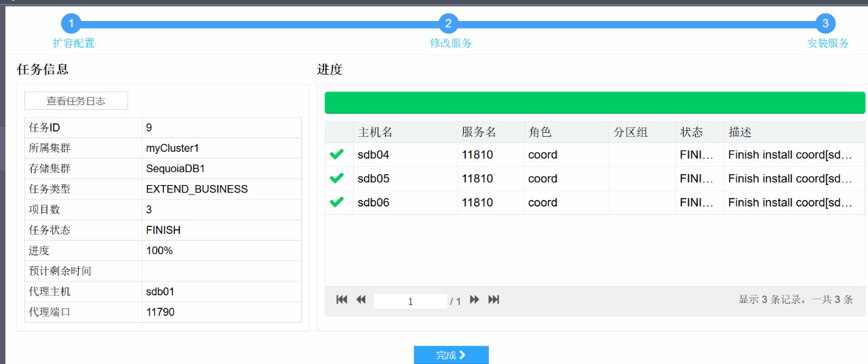Click the 角色 column header

tap(540, 132)
